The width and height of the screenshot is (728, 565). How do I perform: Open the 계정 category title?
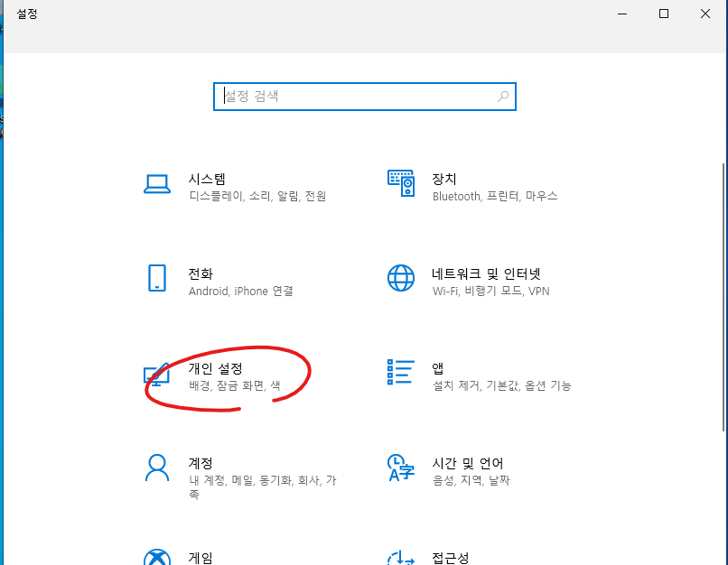click(201, 463)
